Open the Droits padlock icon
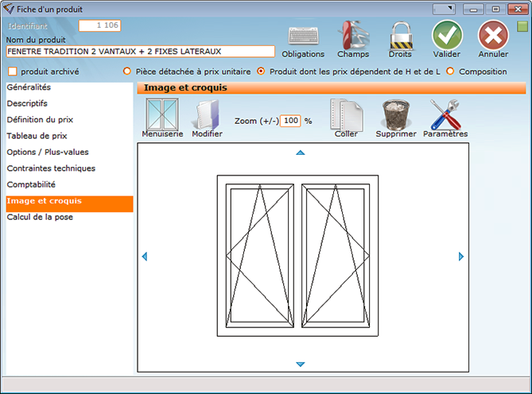 click(x=401, y=37)
